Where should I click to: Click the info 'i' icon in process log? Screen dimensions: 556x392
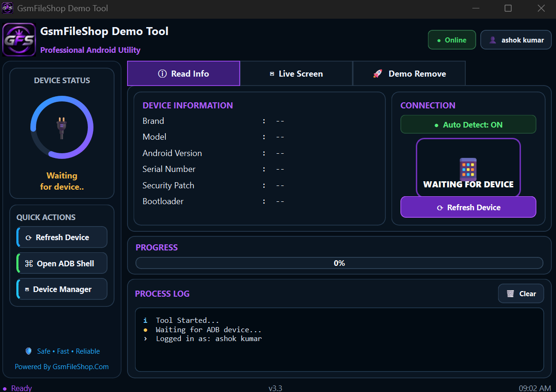tap(145, 321)
